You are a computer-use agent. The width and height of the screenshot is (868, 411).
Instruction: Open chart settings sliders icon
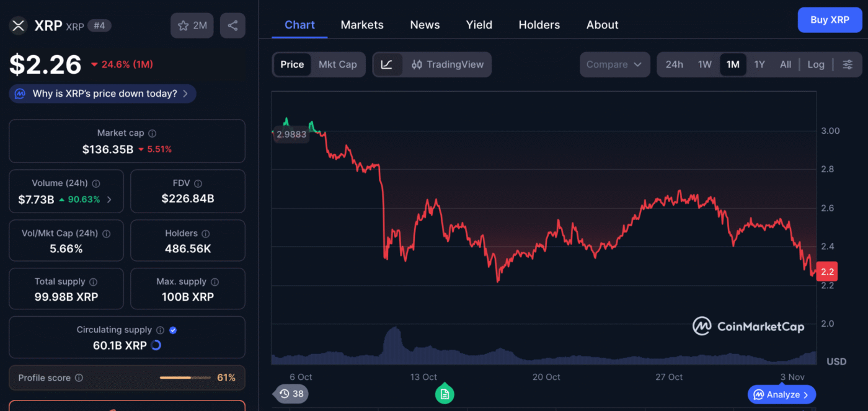coord(848,64)
